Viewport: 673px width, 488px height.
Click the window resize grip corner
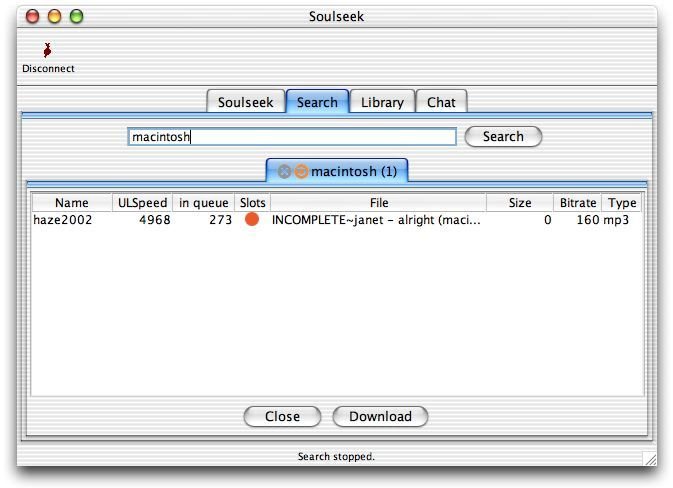click(649, 458)
